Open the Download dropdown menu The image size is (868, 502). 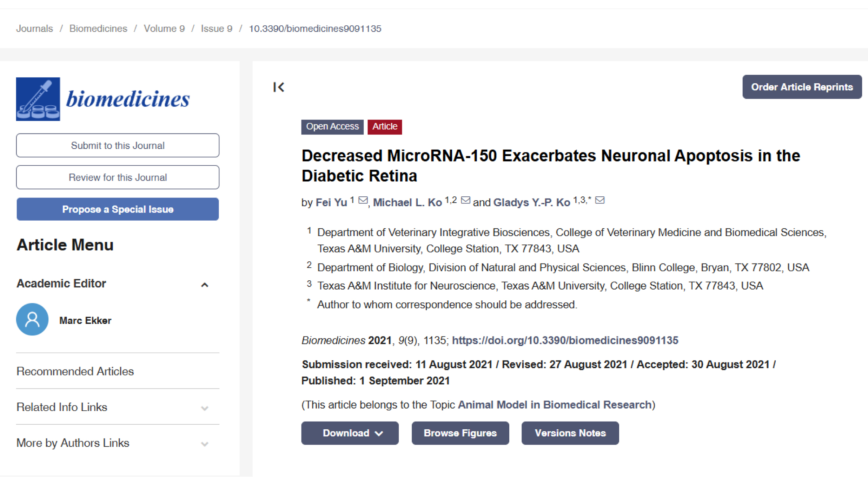coord(350,433)
